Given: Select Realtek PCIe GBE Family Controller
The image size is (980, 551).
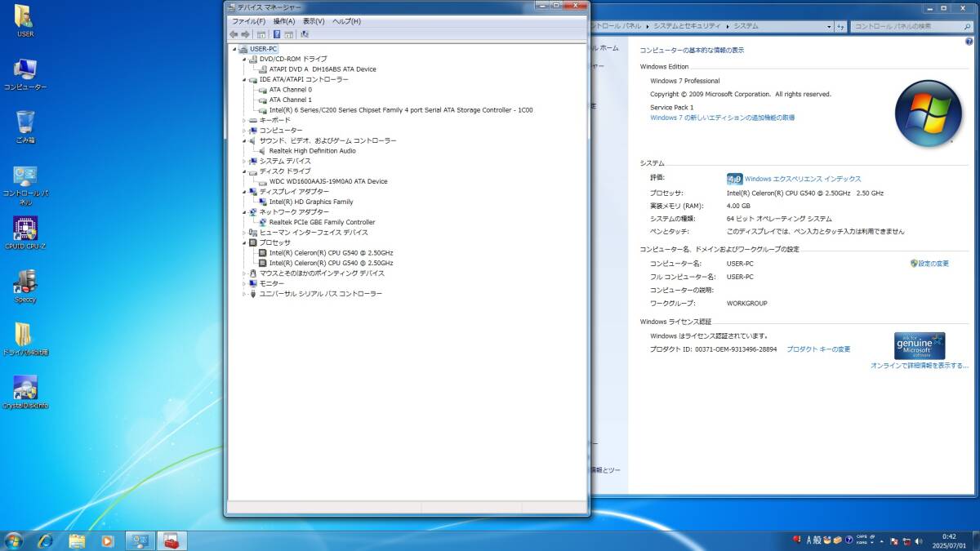Looking at the screenshot, I should coord(322,222).
